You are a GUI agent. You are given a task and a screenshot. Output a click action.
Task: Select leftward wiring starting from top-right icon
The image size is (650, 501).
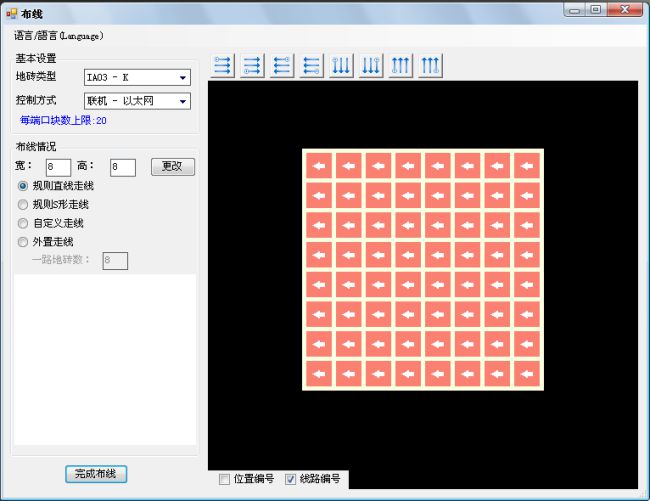[282, 66]
